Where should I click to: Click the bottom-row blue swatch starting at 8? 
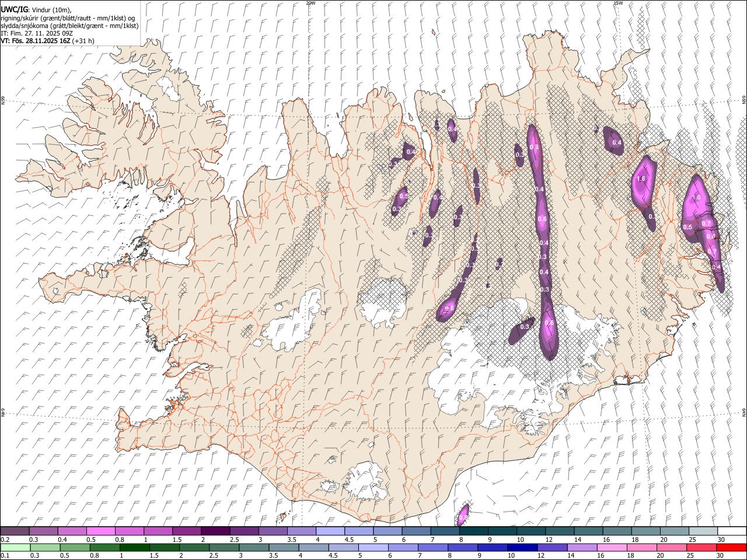point(463,548)
